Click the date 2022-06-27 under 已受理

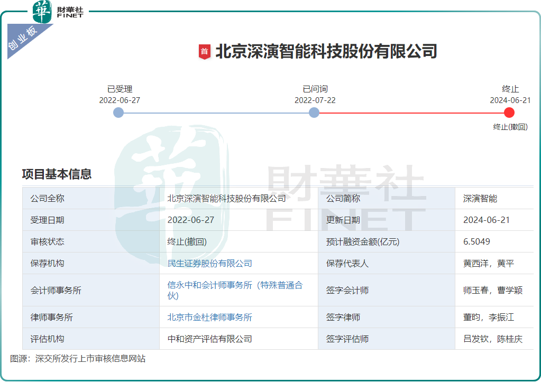[120, 100]
